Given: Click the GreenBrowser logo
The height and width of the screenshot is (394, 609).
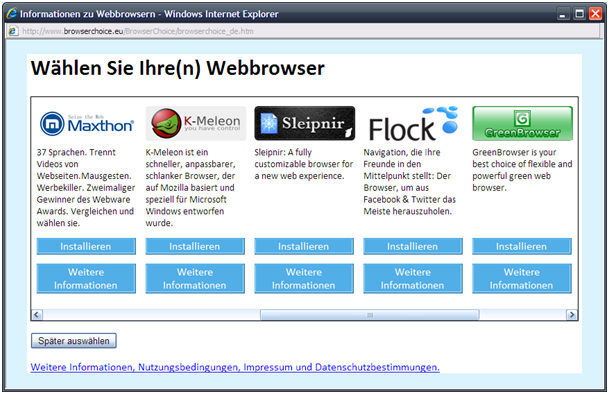Looking at the screenshot, I should [522, 123].
